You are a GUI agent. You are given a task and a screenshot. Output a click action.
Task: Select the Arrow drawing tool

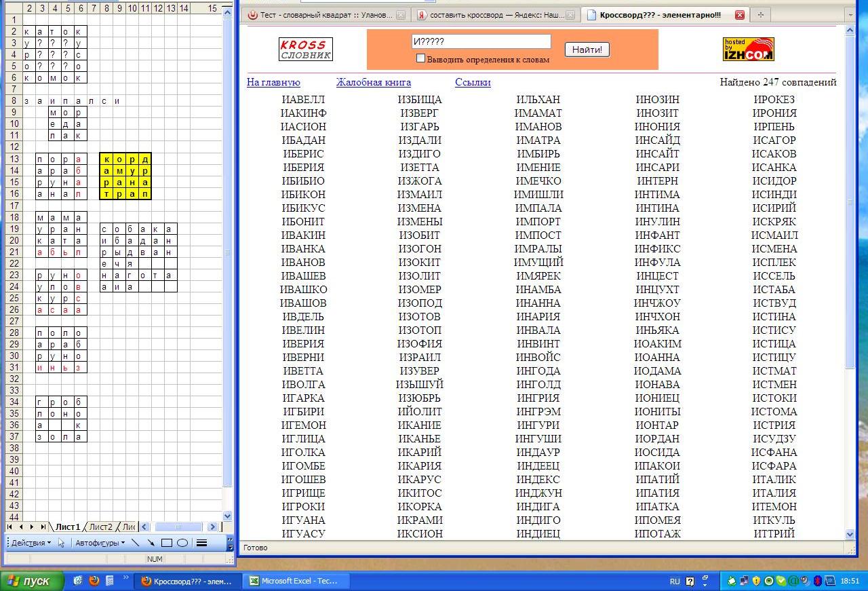150,543
